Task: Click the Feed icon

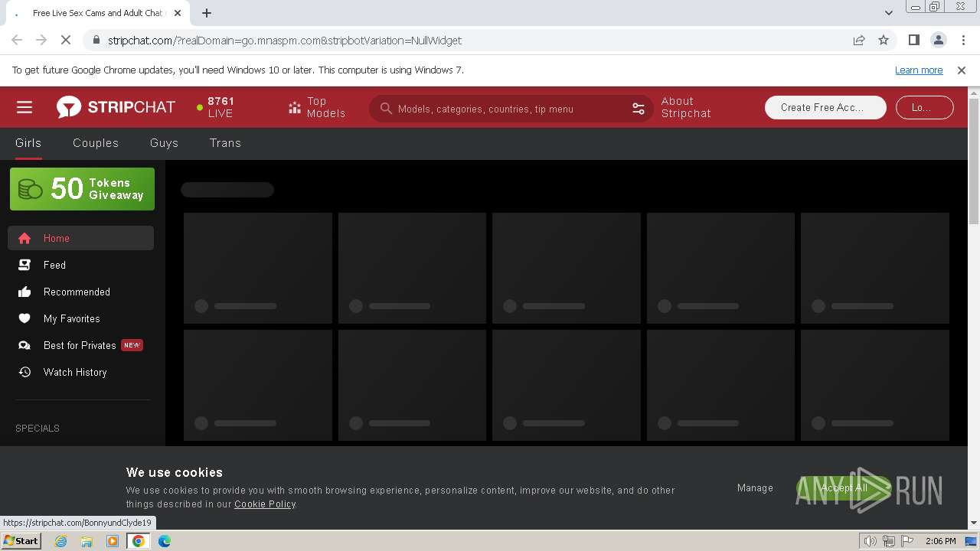Action: point(24,265)
